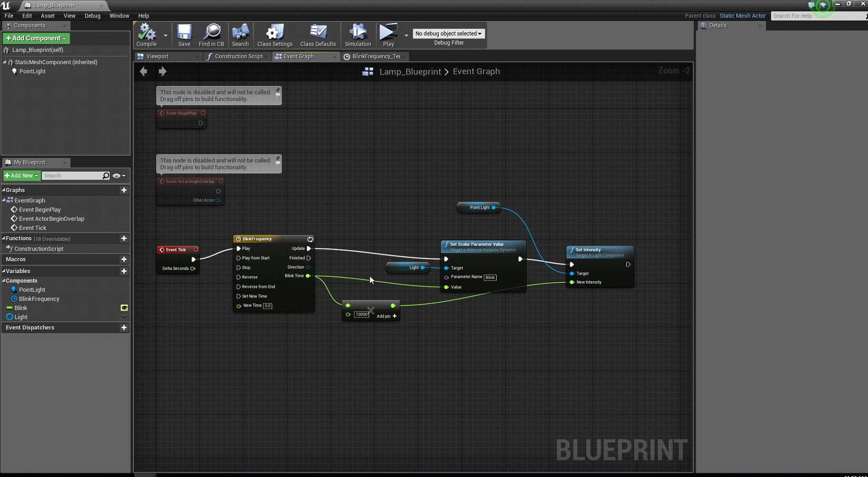Screen dimensions: 868x477
Task: Open Find in CB tool
Action: tap(211, 35)
